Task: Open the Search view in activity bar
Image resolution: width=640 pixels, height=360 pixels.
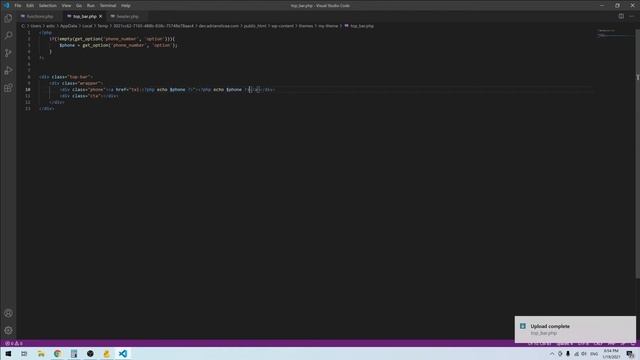Action: 8,36
